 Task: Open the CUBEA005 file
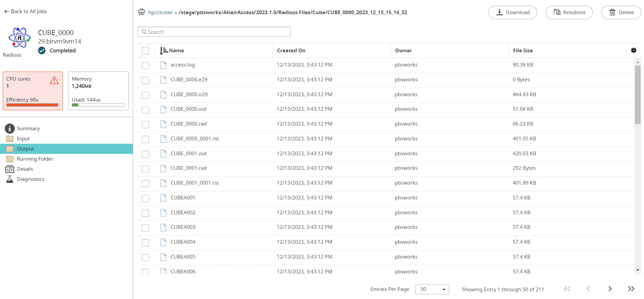183,257
